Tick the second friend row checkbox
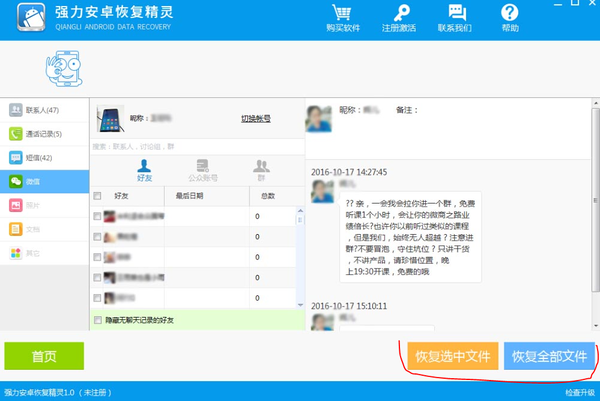Screen dimensions: 600x401 click(x=97, y=237)
